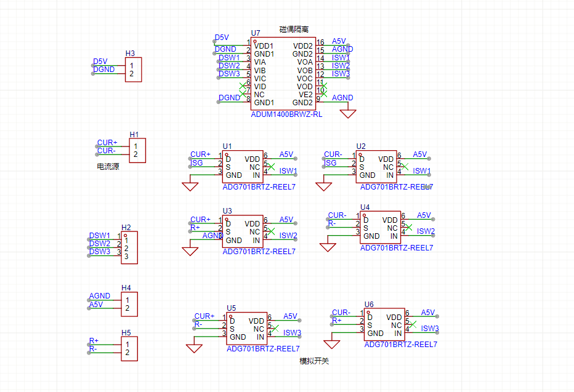Click R- net label at header H5
574x392 pixels.
point(93,349)
